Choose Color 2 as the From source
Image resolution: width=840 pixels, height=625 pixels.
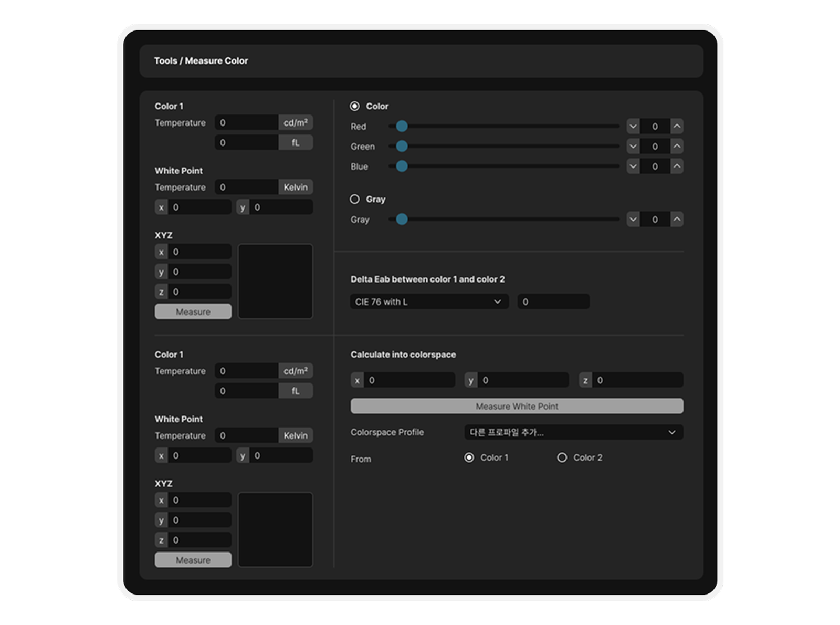pyautogui.click(x=563, y=457)
